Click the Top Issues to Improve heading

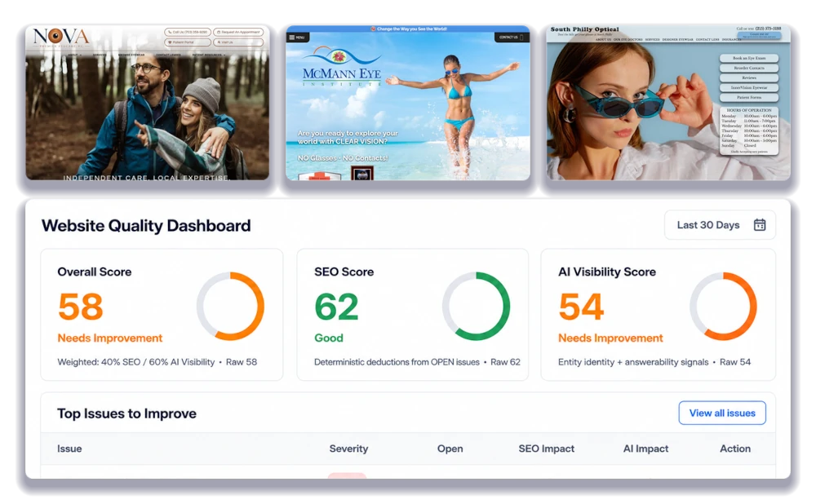click(126, 413)
